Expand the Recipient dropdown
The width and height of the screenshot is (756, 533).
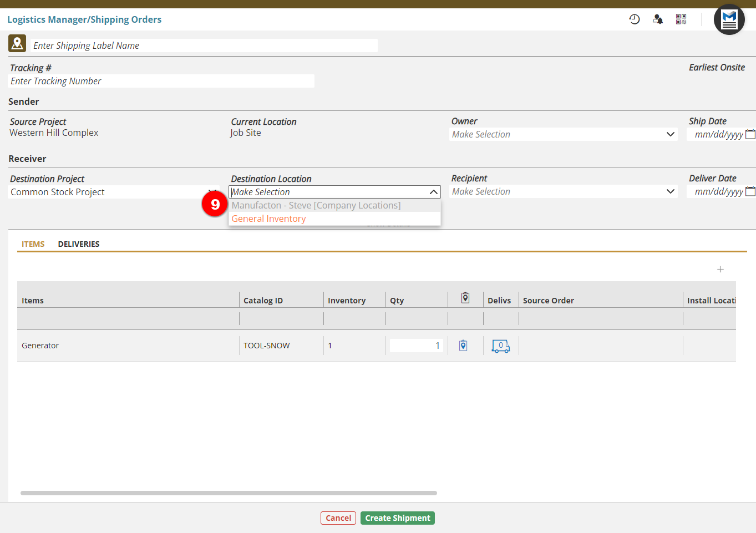[670, 191]
